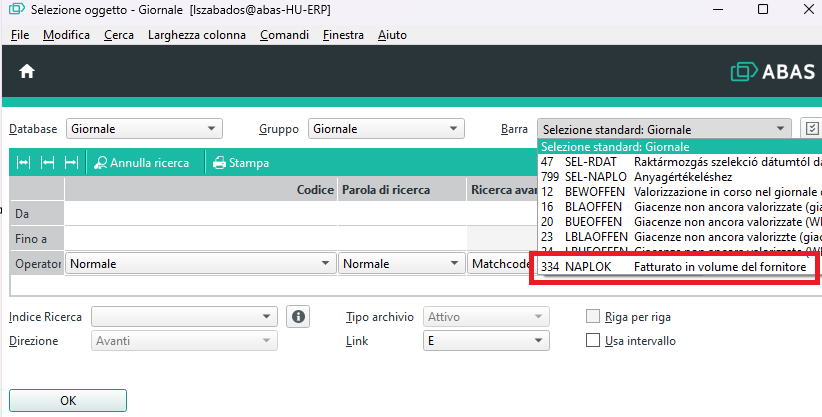
Task: Collapse the Barra selection dropdown
Action: point(664,129)
